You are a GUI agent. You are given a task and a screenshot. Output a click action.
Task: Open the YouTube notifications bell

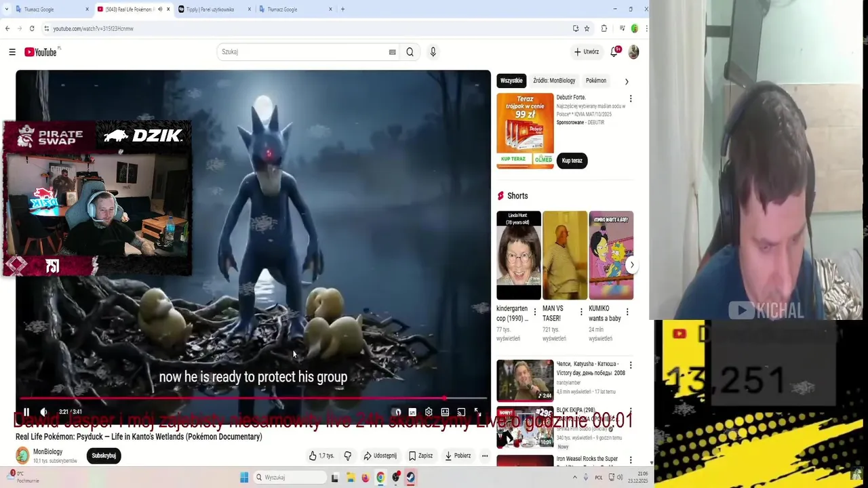pyautogui.click(x=614, y=52)
